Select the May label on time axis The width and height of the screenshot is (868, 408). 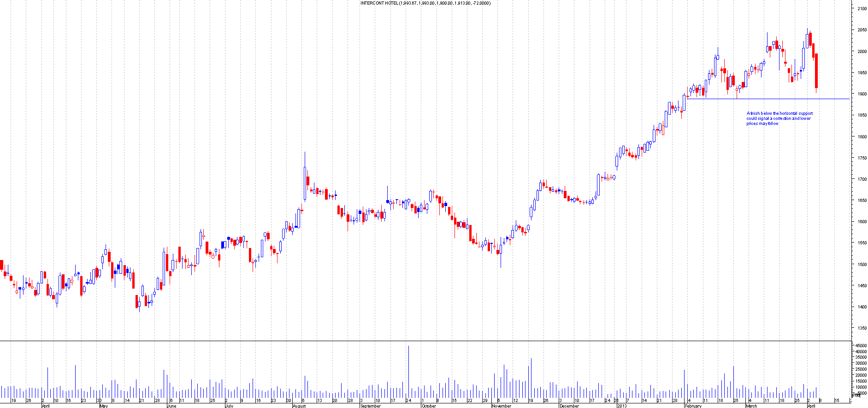[104, 406]
